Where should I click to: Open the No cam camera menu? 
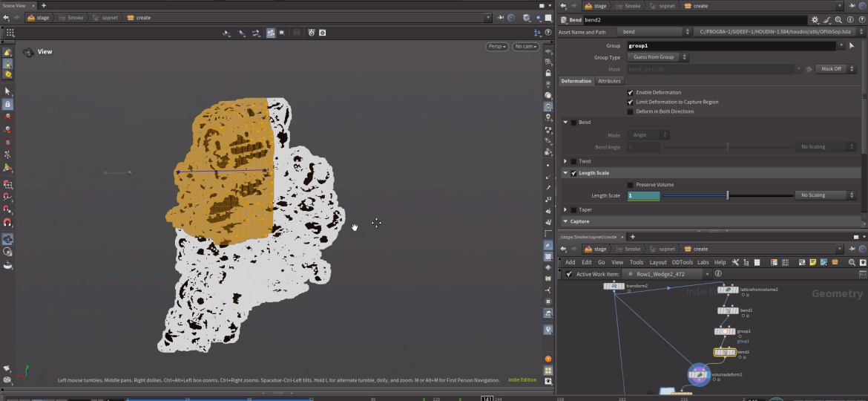tap(525, 47)
